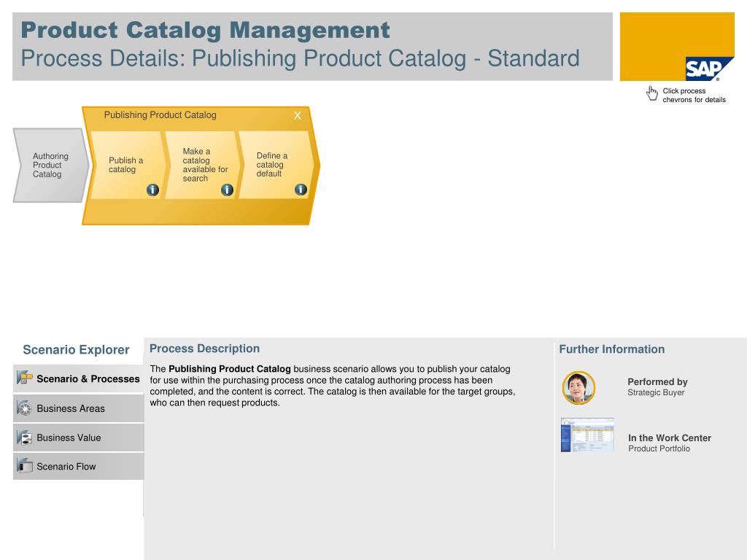The width and height of the screenshot is (747, 560).
Task: Open info for Make a catalog available for search
Action: (227, 190)
